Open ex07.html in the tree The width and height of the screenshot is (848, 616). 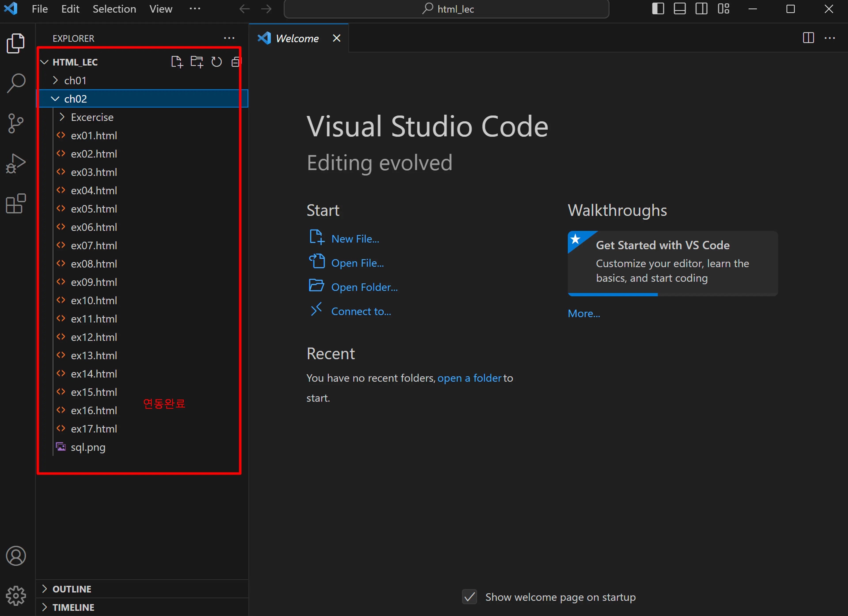(x=142, y=245)
